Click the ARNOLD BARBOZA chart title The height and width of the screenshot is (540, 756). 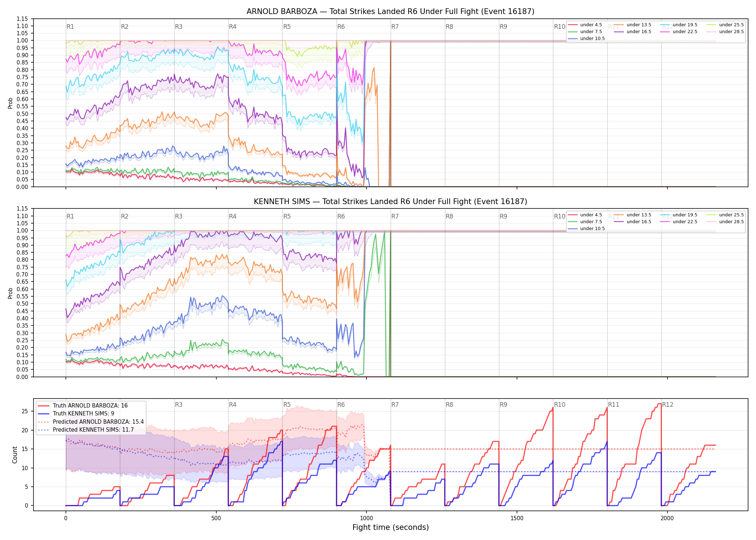[390, 12]
